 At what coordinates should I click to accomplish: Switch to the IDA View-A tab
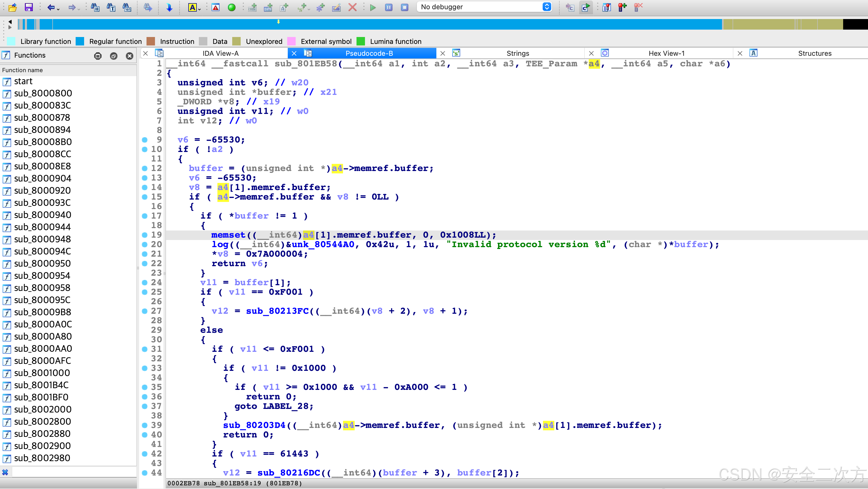(x=220, y=53)
